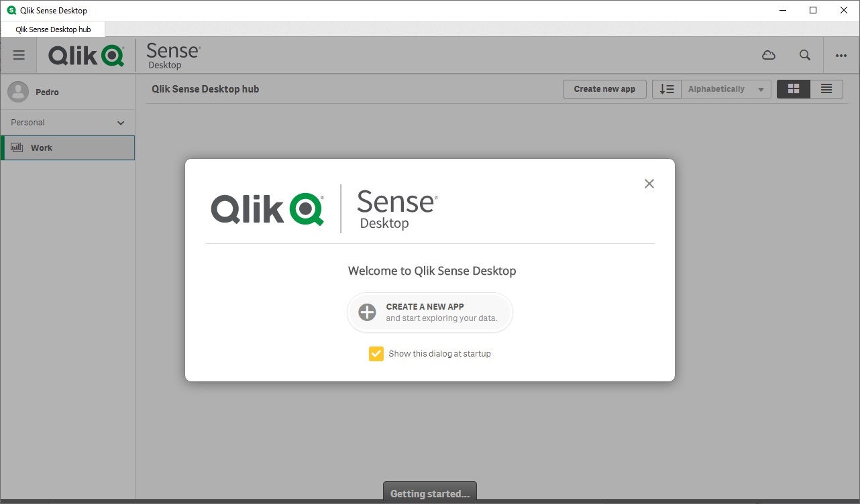Enable the active view selector highlight
This screenshot has height=504, width=860.
pyautogui.click(x=794, y=88)
